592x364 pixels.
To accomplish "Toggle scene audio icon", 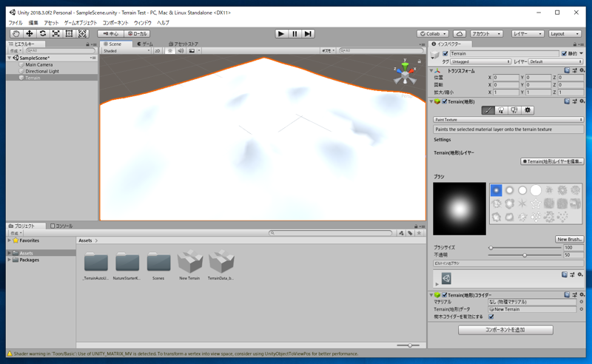I will point(181,50).
